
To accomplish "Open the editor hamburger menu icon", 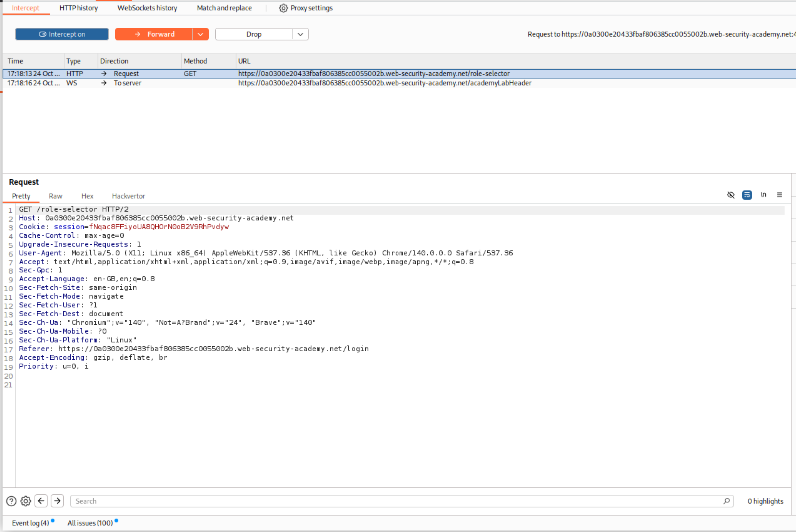I will (779, 195).
